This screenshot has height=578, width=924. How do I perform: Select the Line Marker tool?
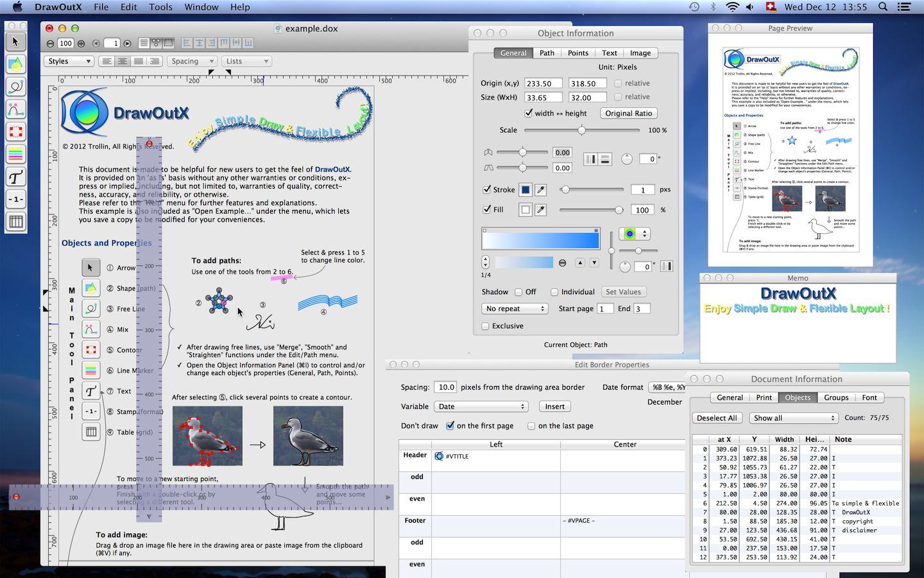[15, 154]
